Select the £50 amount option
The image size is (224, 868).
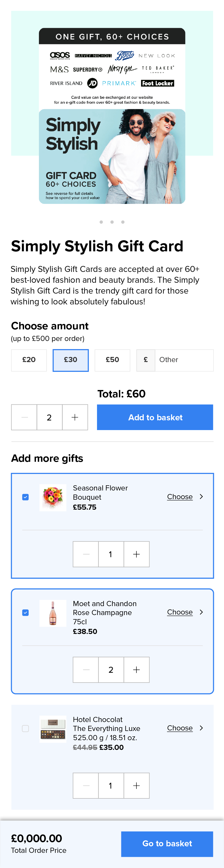tap(112, 360)
